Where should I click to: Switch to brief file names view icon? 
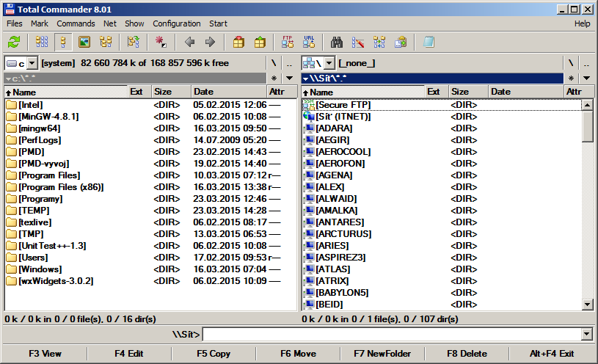[x=42, y=42]
